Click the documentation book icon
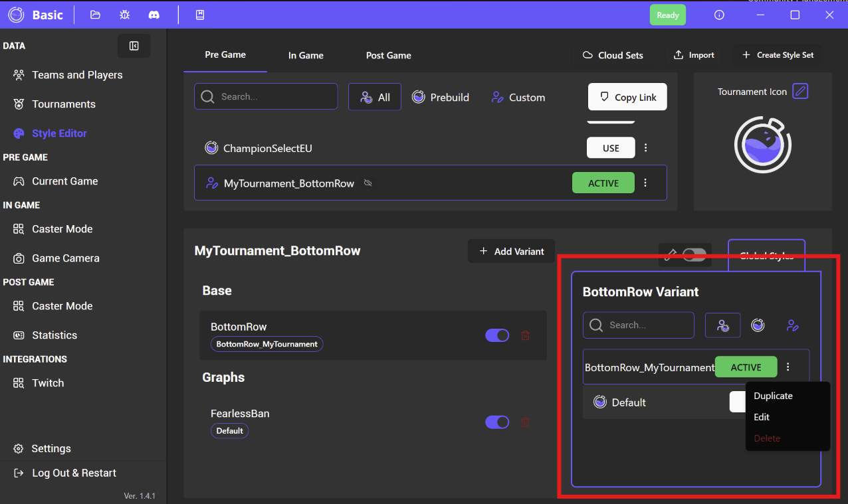The height and width of the screenshot is (504, 848). point(199,15)
